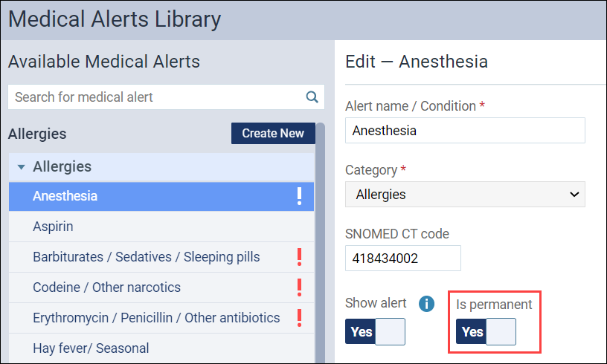The height and width of the screenshot is (364, 607).
Task: Click the red exclamation icon beside Barbiturates
Action: coord(299,257)
